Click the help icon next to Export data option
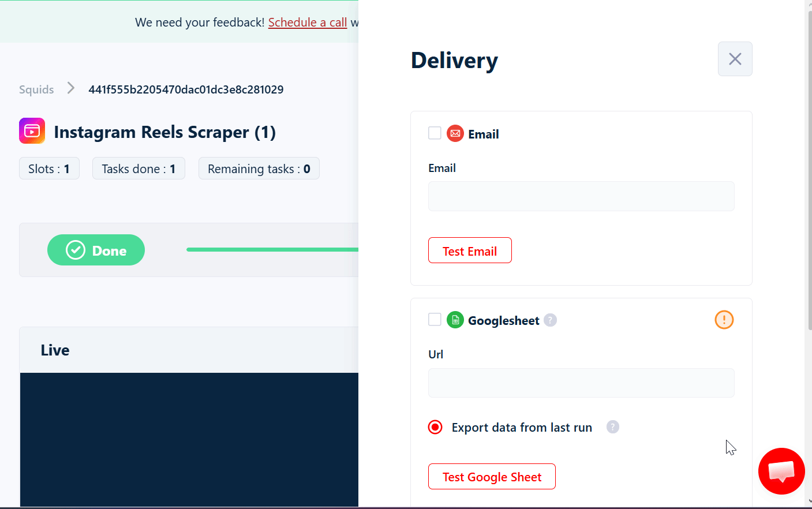Viewport: 812px width, 509px height. pos(612,426)
